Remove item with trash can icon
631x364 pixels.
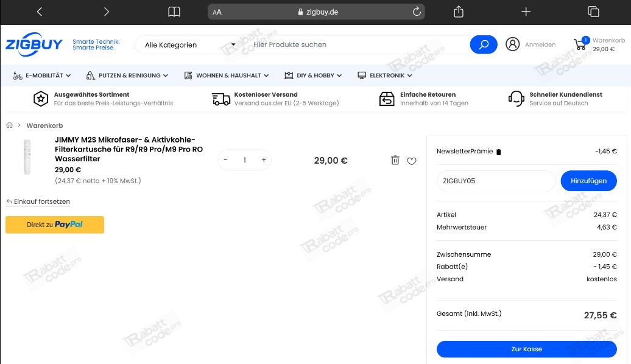coord(395,160)
